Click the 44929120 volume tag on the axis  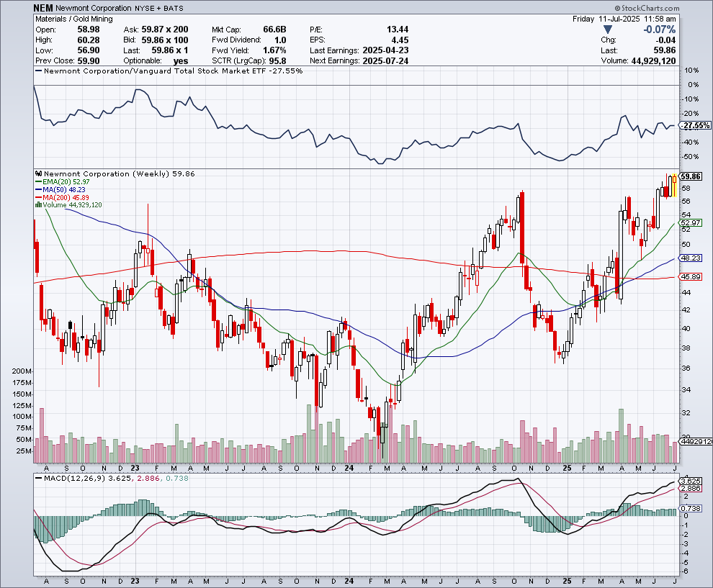pos(695,441)
